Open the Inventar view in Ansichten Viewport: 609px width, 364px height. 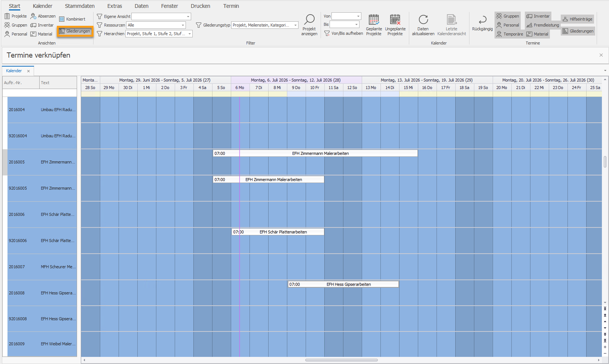42,25
